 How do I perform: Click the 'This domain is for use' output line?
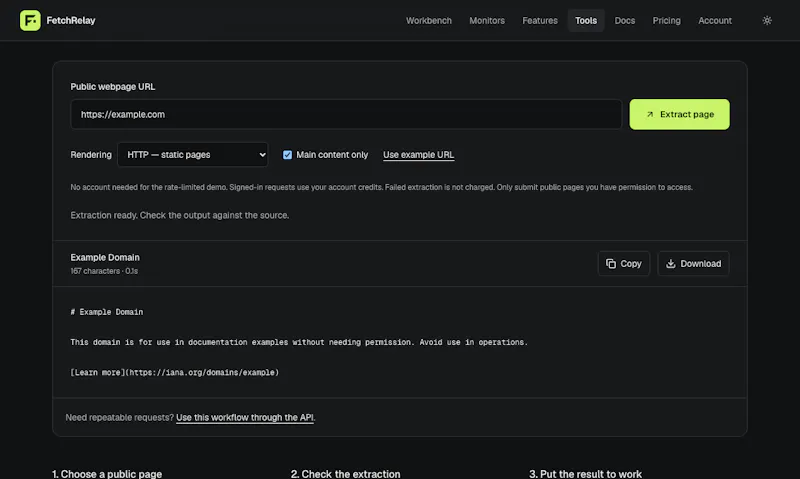(x=299, y=342)
